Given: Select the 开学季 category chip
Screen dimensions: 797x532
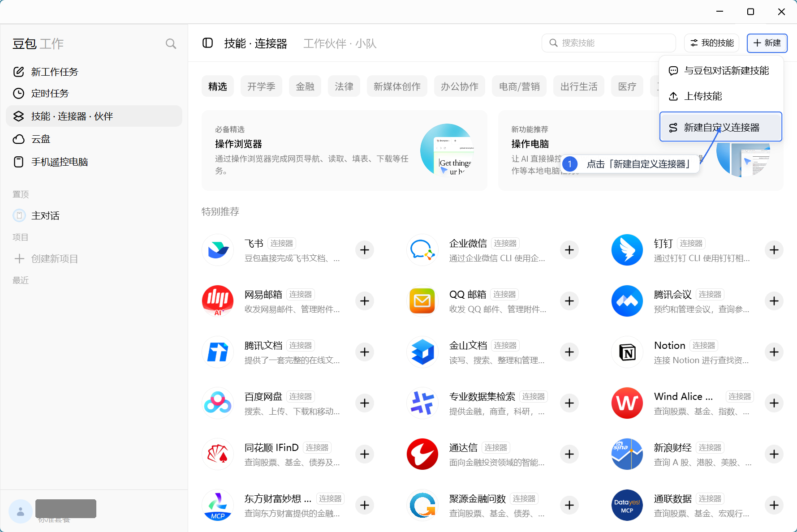Looking at the screenshot, I should click(261, 86).
